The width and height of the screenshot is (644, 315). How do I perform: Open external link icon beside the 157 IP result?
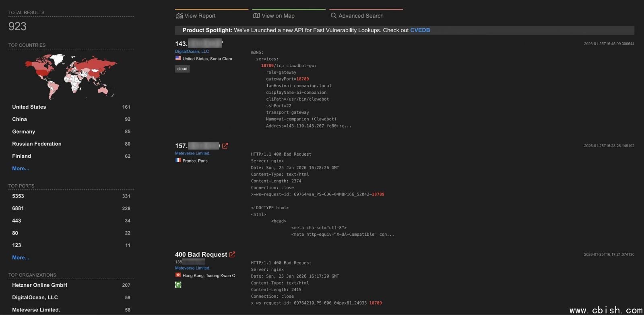[x=225, y=146]
